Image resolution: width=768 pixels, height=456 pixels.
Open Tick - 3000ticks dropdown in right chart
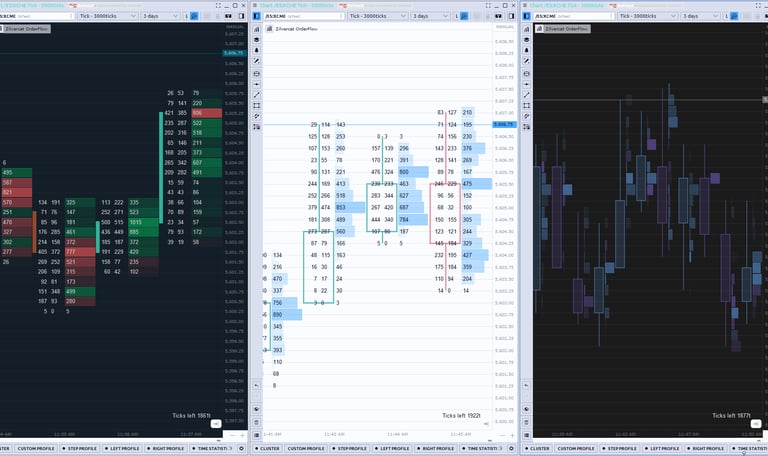tap(647, 16)
